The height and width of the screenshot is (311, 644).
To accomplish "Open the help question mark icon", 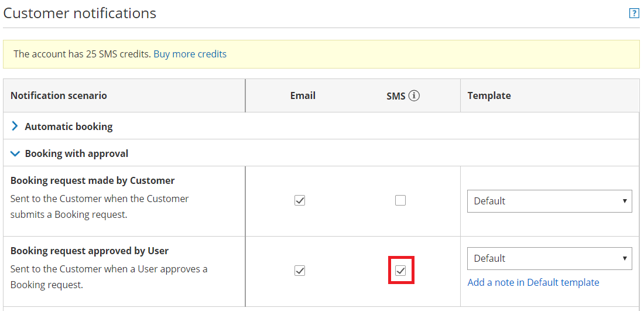I will click(633, 13).
